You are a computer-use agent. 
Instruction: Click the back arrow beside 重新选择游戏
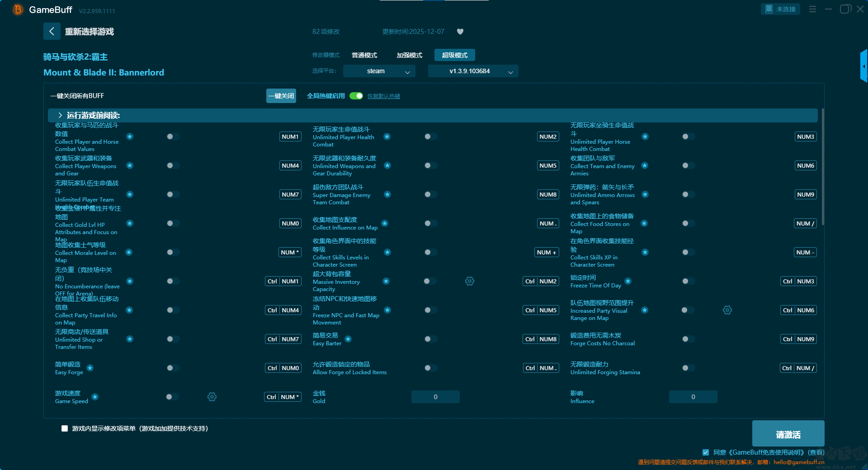52,31
